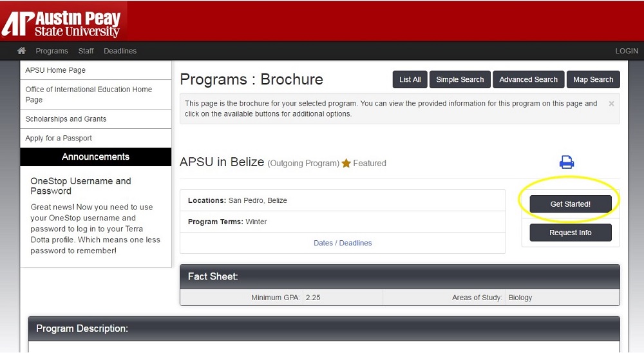This screenshot has width=644, height=353.
Task: Click the home icon in navigation bar
Action: tap(21, 51)
